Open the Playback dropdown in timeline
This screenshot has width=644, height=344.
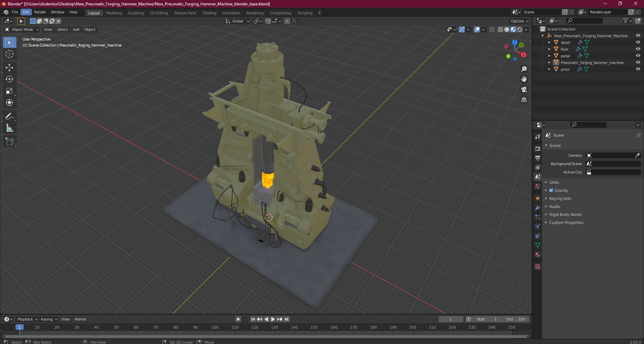[27, 319]
